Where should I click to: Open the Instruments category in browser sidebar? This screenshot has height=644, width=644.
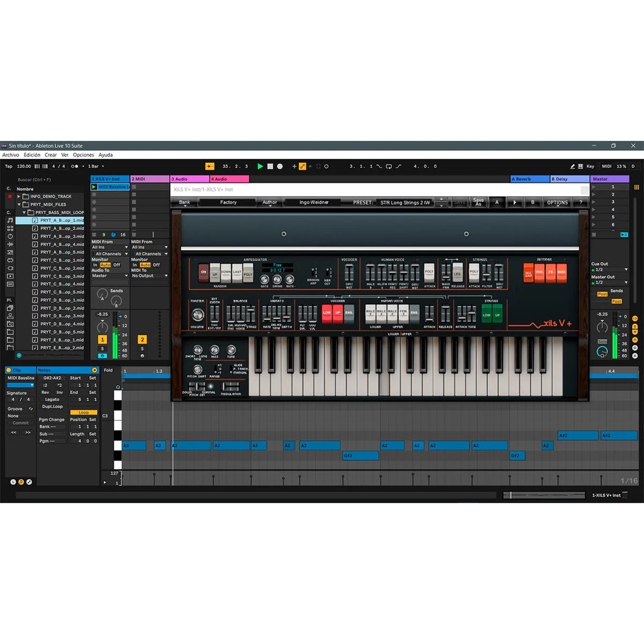(10, 236)
